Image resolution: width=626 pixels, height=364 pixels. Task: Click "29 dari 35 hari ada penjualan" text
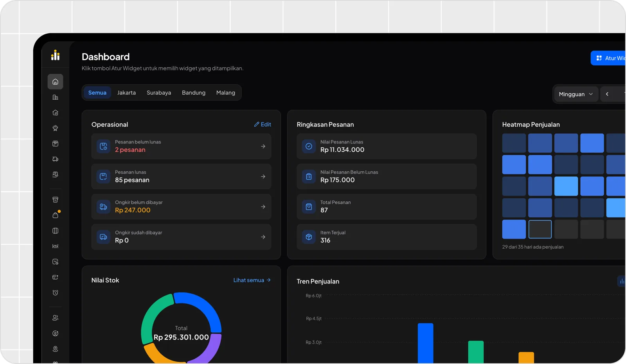click(533, 247)
